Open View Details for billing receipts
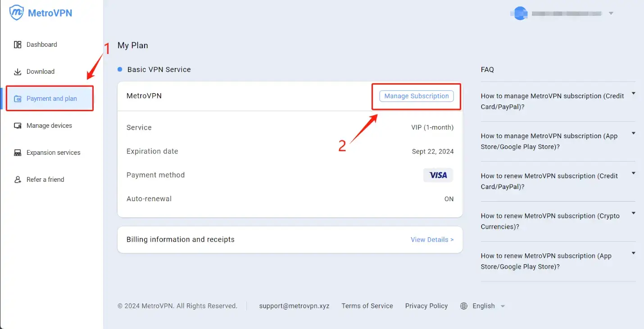This screenshot has height=329, width=644. click(x=432, y=239)
